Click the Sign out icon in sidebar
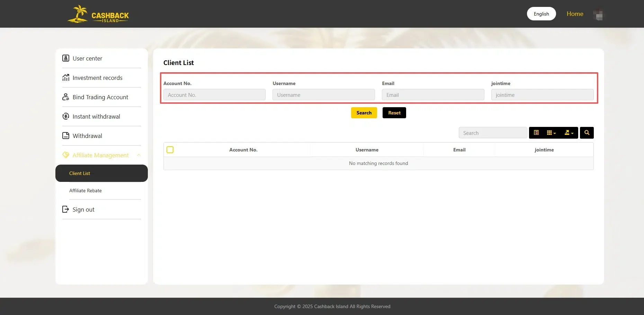Viewport: 644px width, 315px height. click(66, 209)
